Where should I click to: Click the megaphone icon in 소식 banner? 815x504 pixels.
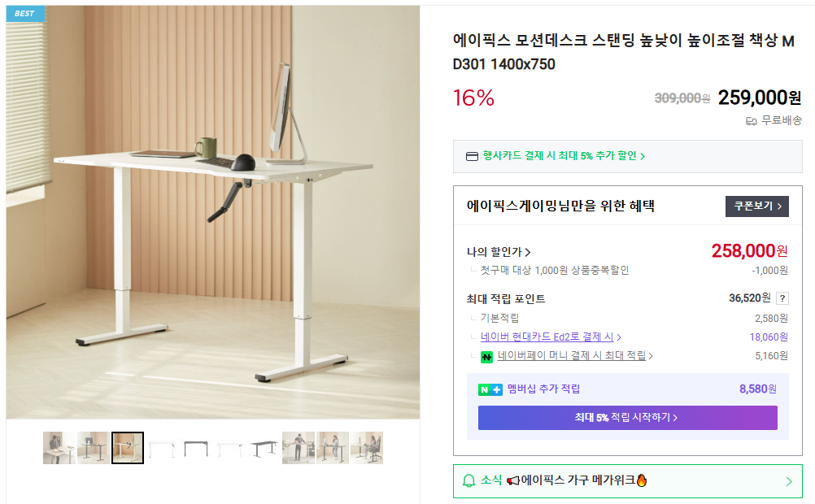click(512, 481)
